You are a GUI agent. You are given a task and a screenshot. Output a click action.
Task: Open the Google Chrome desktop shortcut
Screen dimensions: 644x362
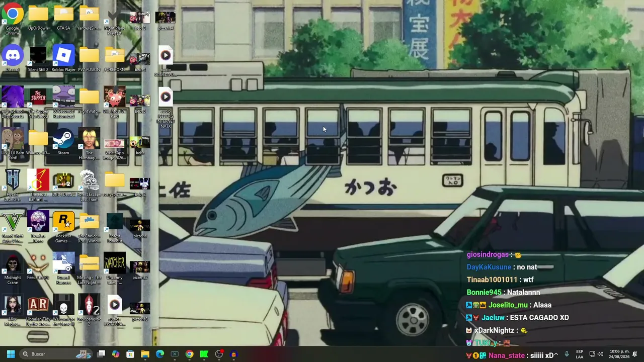point(13,20)
